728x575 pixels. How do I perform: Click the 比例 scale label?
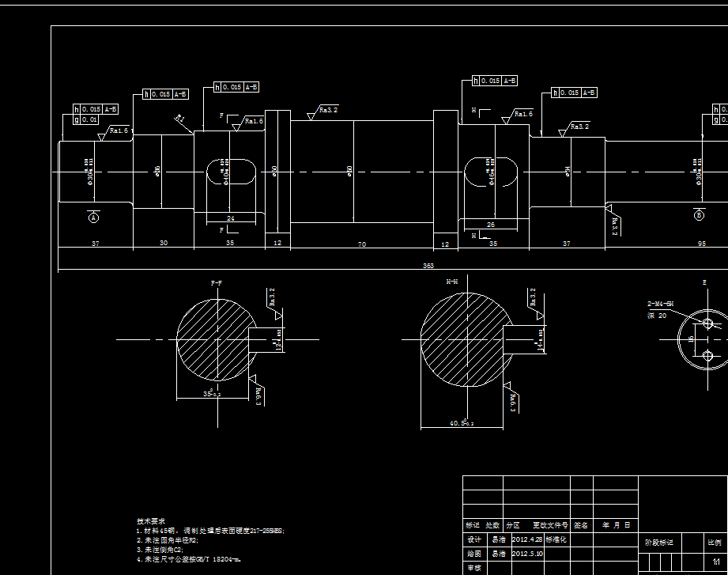pos(715,543)
